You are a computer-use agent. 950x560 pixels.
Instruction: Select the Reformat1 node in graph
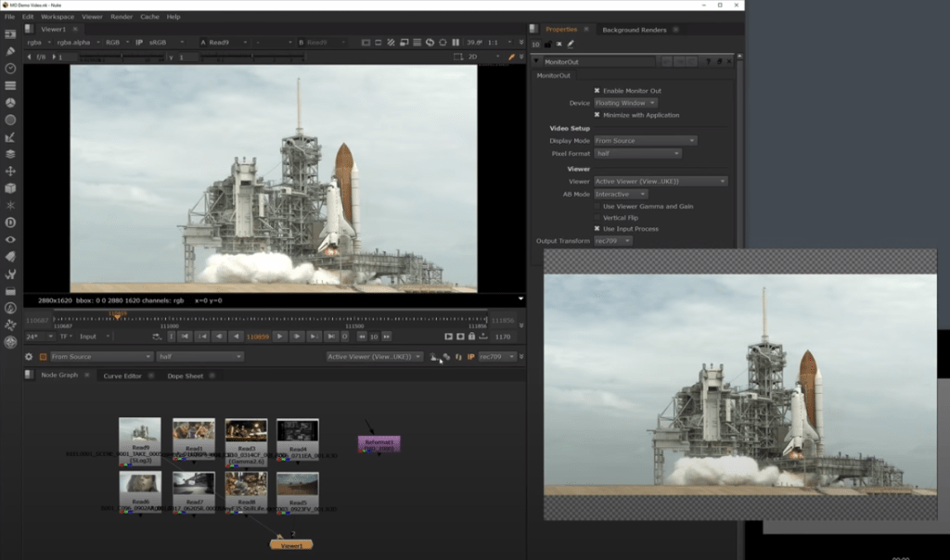tap(379, 444)
